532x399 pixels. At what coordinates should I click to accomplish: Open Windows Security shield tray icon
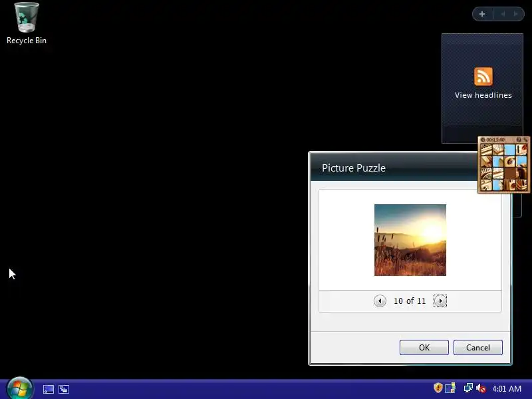(x=438, y=388)
